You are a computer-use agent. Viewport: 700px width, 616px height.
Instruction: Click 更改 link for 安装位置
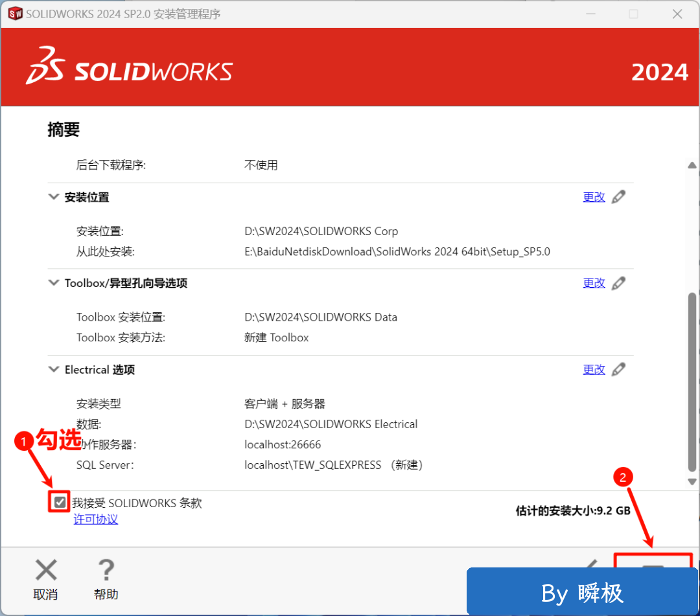594,197
